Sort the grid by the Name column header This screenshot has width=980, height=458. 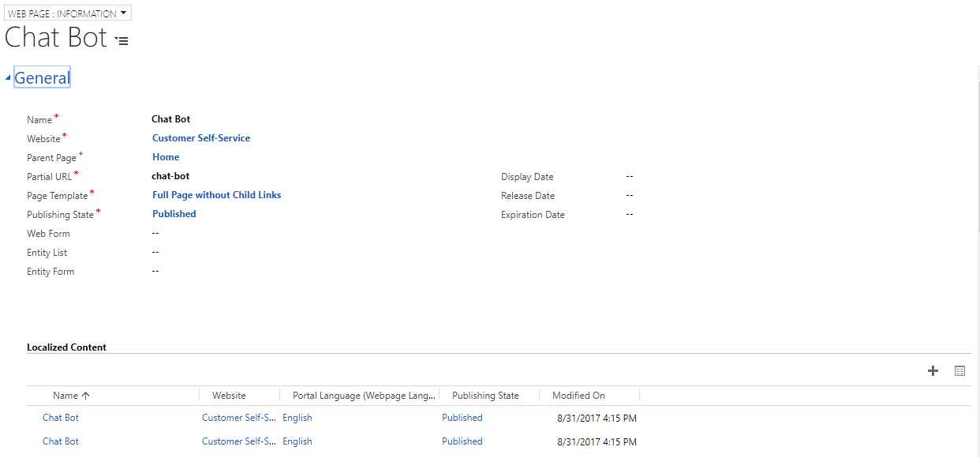tap(66, 395)
